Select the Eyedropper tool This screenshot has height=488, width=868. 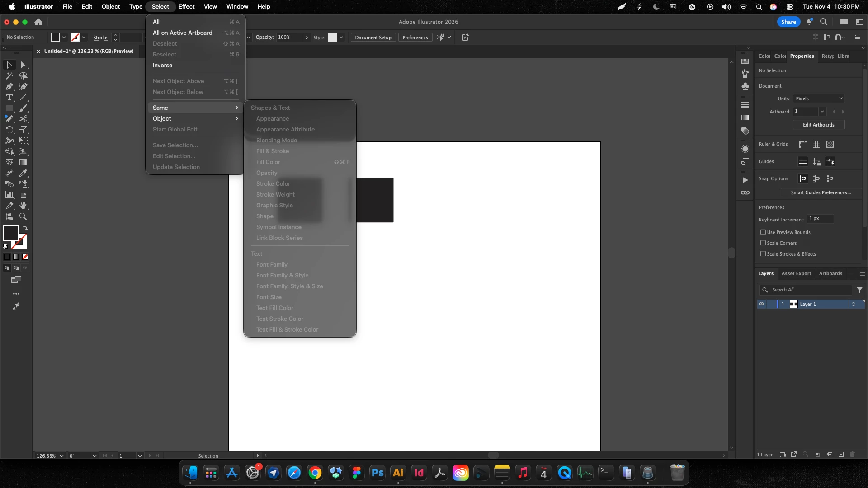23,174
